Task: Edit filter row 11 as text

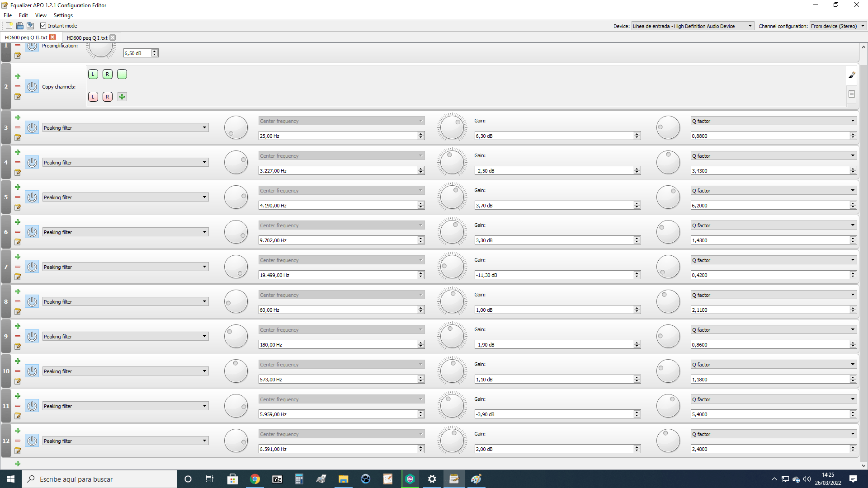Action: click(x=18, y=416)
